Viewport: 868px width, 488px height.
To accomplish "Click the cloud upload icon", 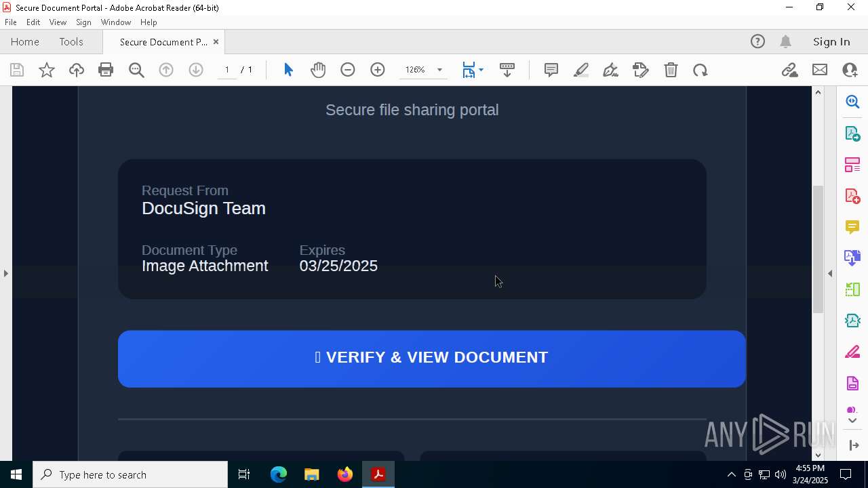I will (x=77, y=70).
